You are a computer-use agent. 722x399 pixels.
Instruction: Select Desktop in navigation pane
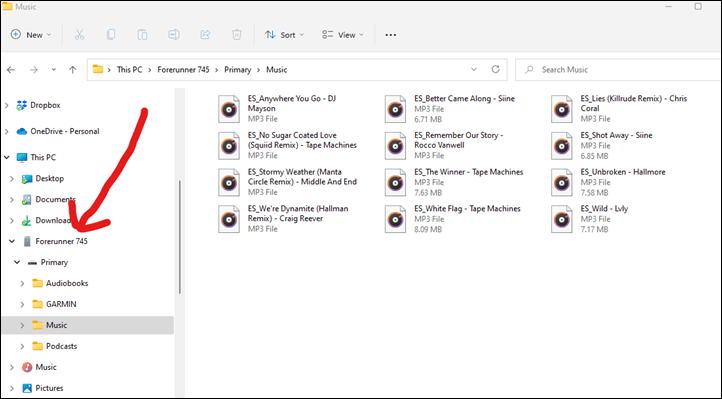[x=50, y=178]
